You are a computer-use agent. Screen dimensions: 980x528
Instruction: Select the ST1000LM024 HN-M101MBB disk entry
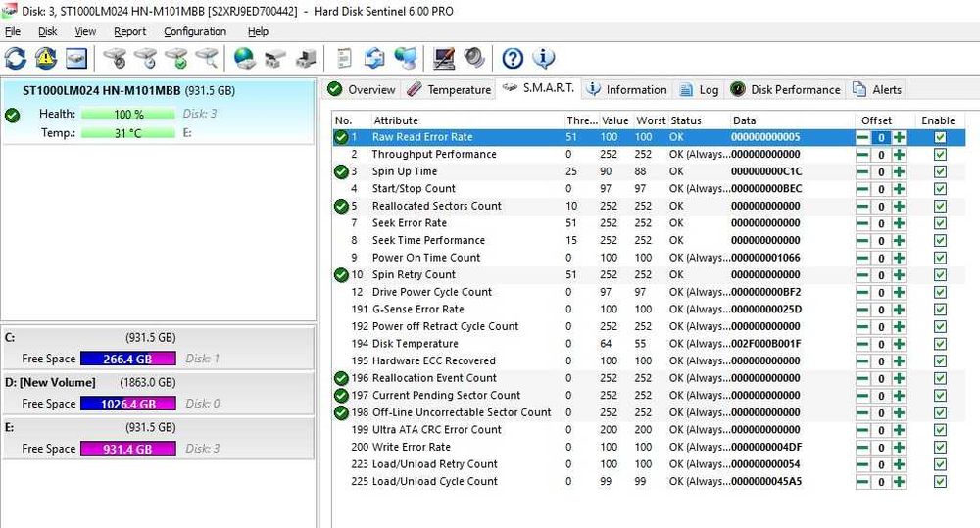tap(158, 112)
